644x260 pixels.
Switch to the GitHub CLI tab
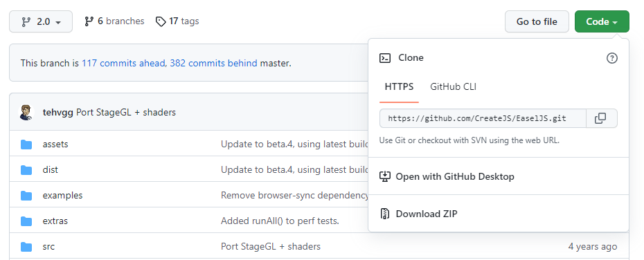tap(453, 87)
